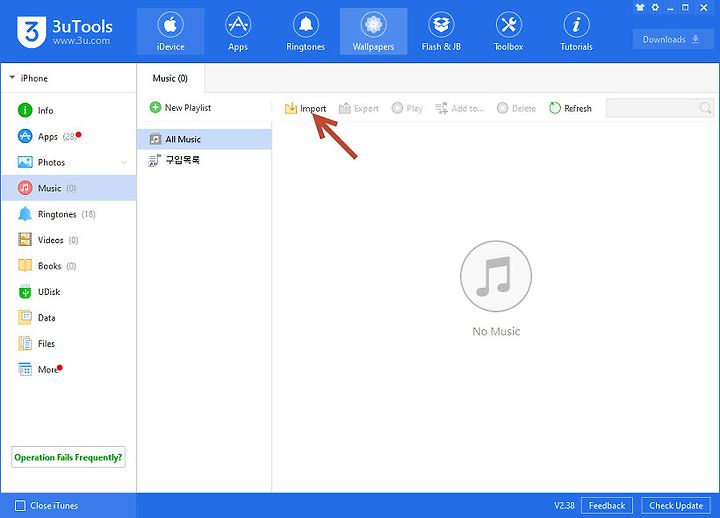Expand the Photos submenu chevron
720x518 pixels.
124,163
